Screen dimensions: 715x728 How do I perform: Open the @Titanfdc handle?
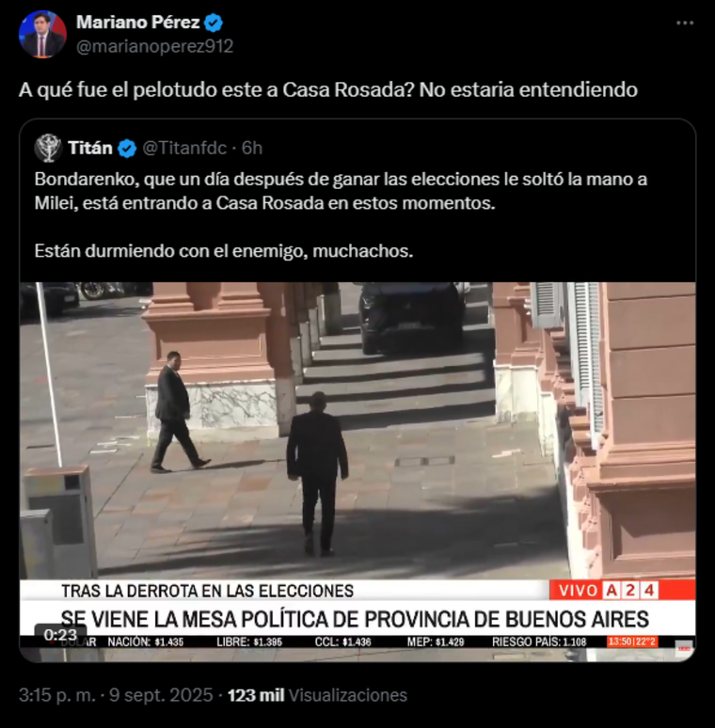(x=184, y=148)
